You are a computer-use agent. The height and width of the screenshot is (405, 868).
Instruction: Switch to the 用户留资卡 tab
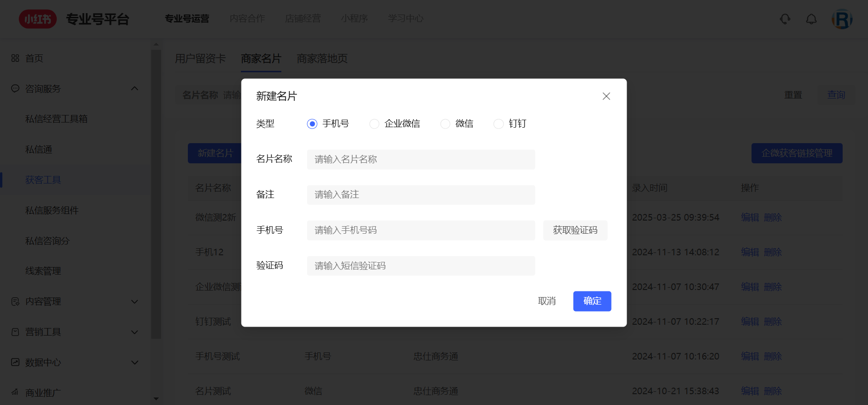point(201,59)
